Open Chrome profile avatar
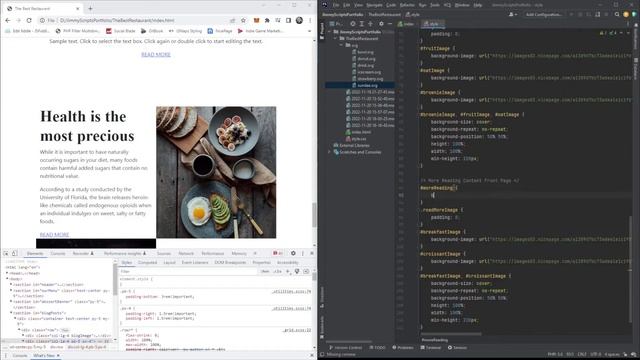The height and width of the screenshot is (360, 640). (299, 20)
